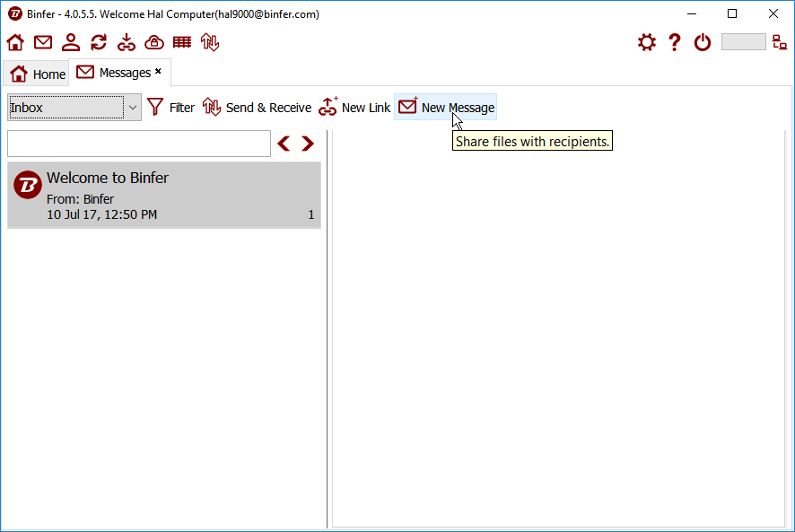
Task: Open the Welcome to Binfer message
Action: point(164,196)
